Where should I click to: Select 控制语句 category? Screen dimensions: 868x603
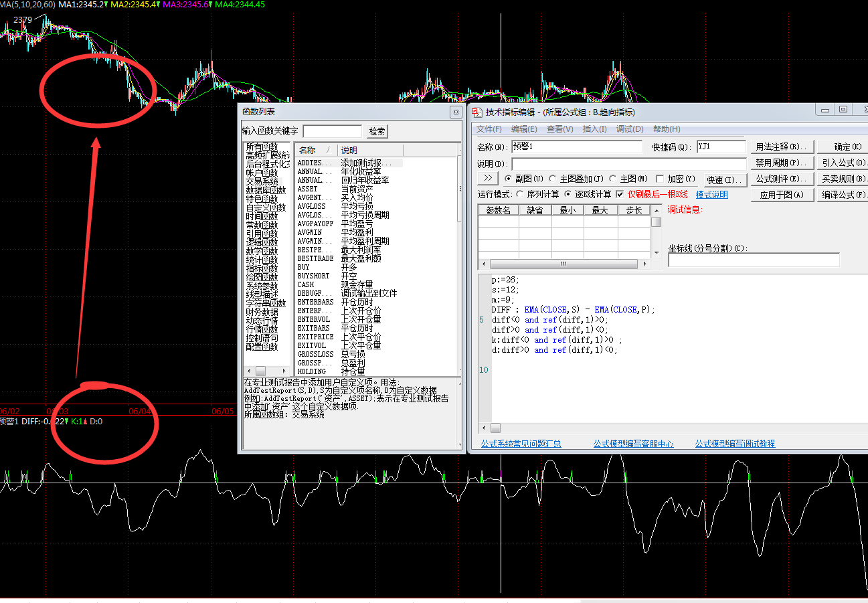[x=262, y=338]
